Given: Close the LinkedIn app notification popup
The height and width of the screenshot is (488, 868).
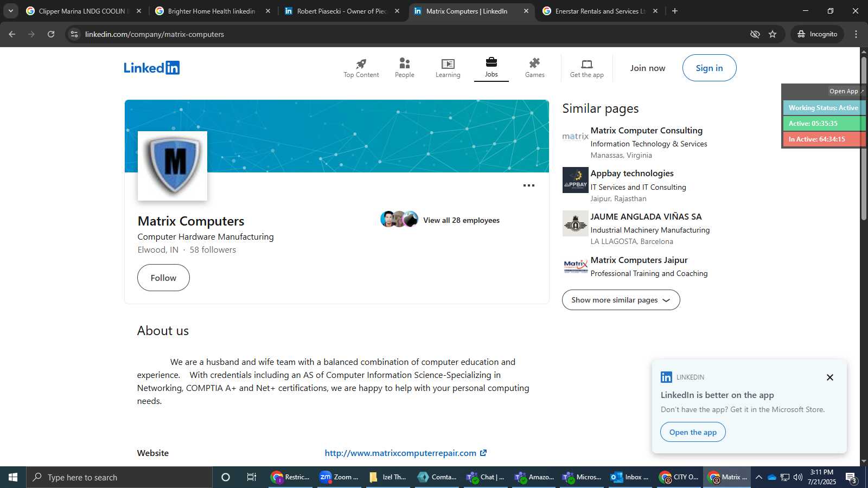Looking at the screenshot, I should coord(829,377).
